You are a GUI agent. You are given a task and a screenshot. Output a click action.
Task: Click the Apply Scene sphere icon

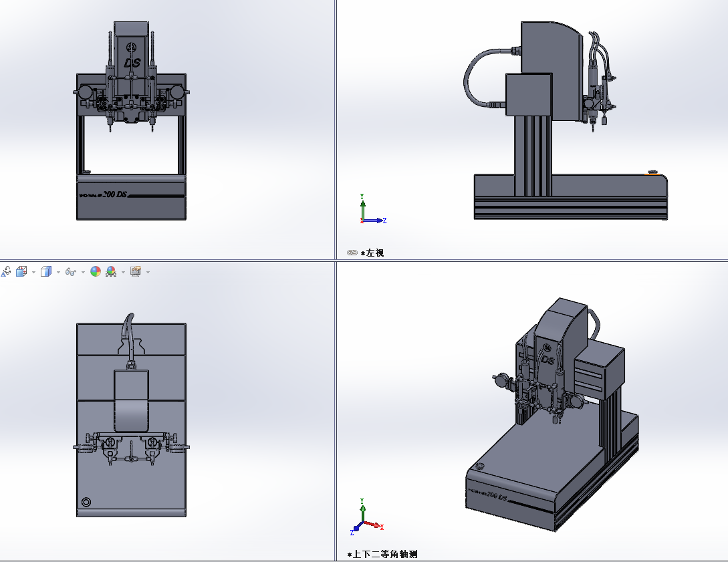[111, 271]
